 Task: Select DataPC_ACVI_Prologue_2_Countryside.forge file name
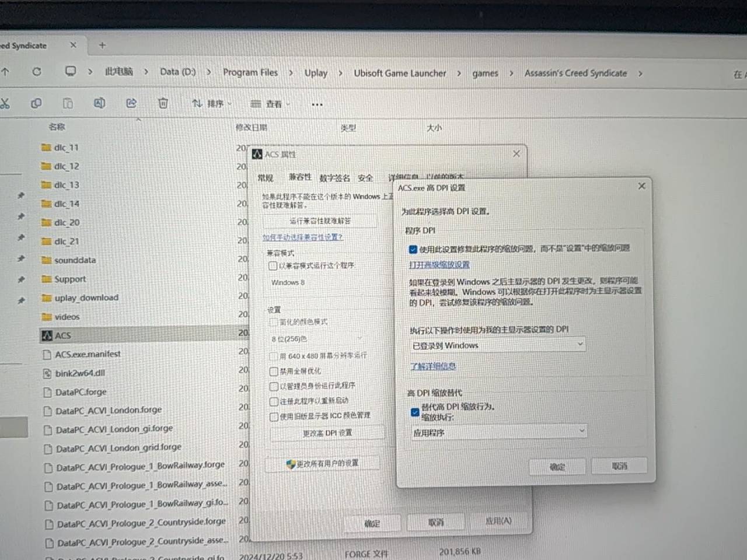141,523
